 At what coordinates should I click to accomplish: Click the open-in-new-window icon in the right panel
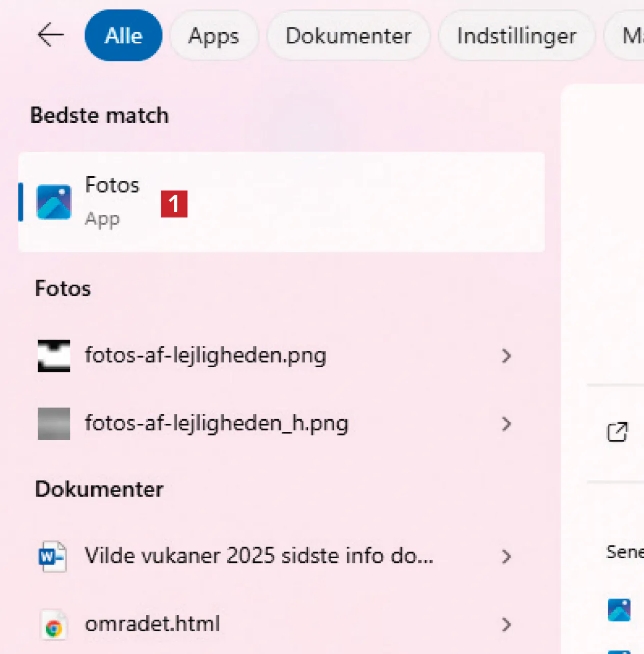617,432
